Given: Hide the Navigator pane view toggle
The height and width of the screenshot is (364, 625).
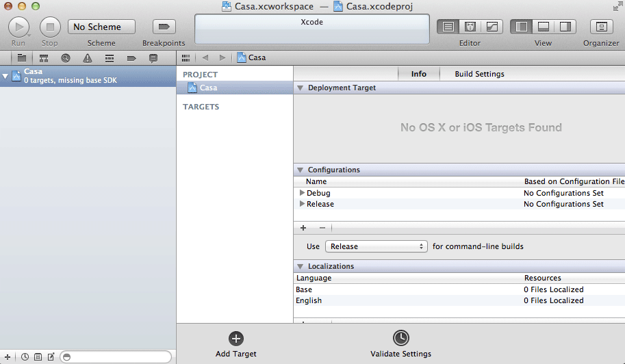Looking at the screenshot, I should click(x=522, y=27).
